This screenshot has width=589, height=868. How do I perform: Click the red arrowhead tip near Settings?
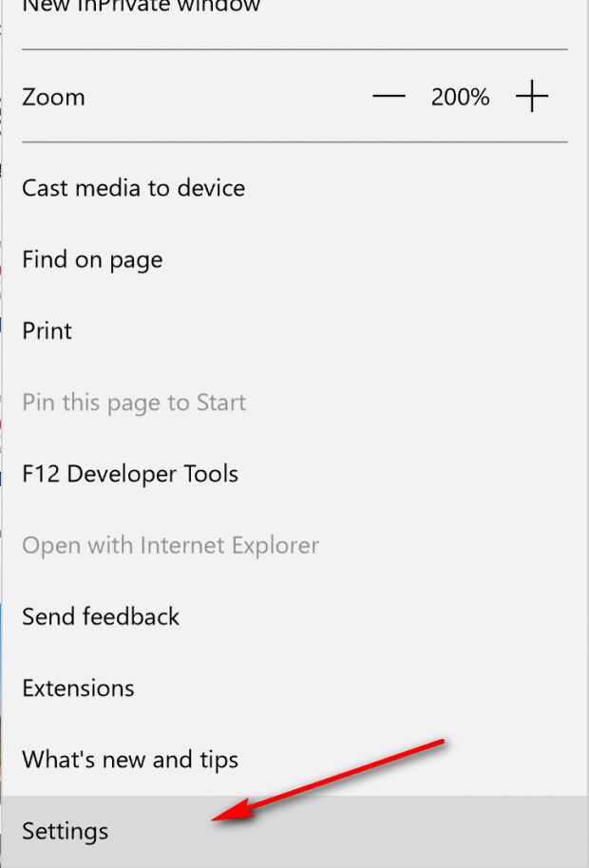click(216, 820)
